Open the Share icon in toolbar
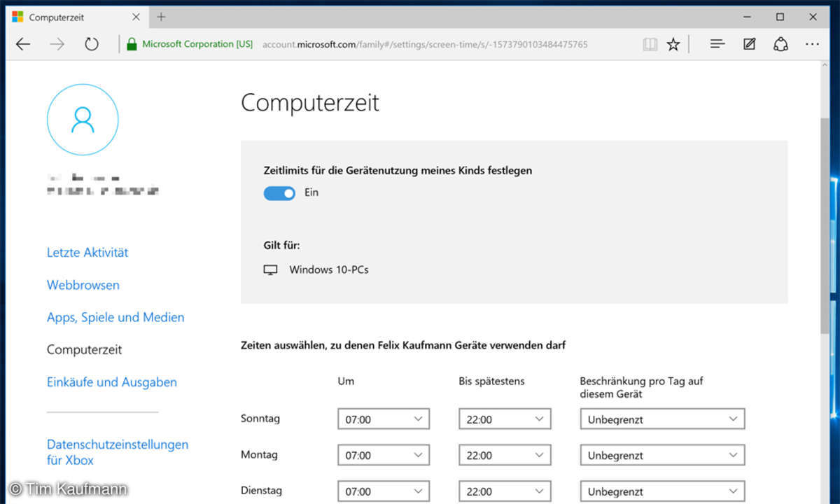 tap(780, 44)
